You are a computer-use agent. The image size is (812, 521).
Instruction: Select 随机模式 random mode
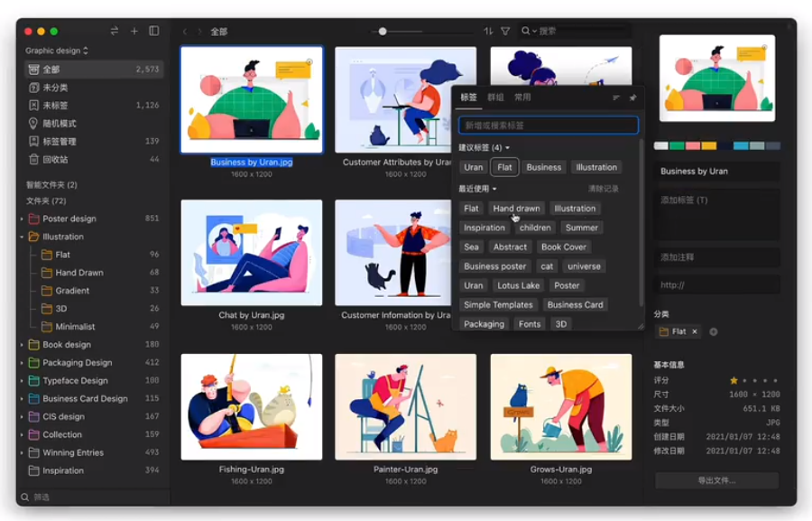(94, 124)
